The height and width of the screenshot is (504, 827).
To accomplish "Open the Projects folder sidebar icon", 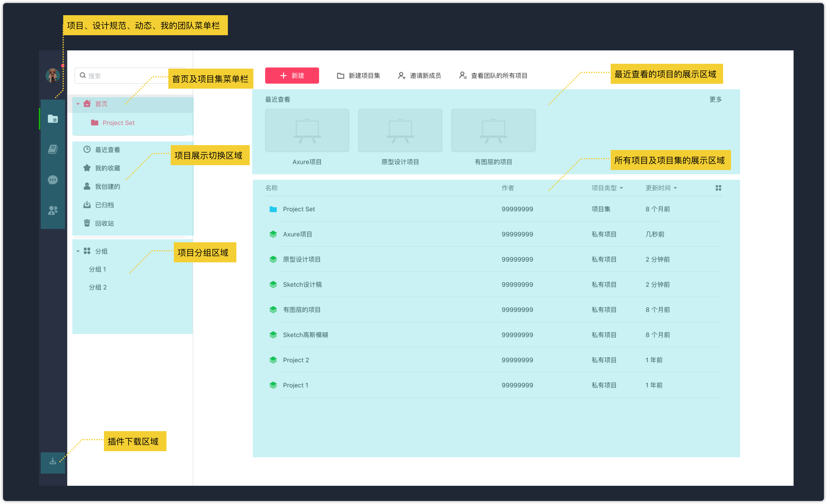I will [x=53, y=119].
